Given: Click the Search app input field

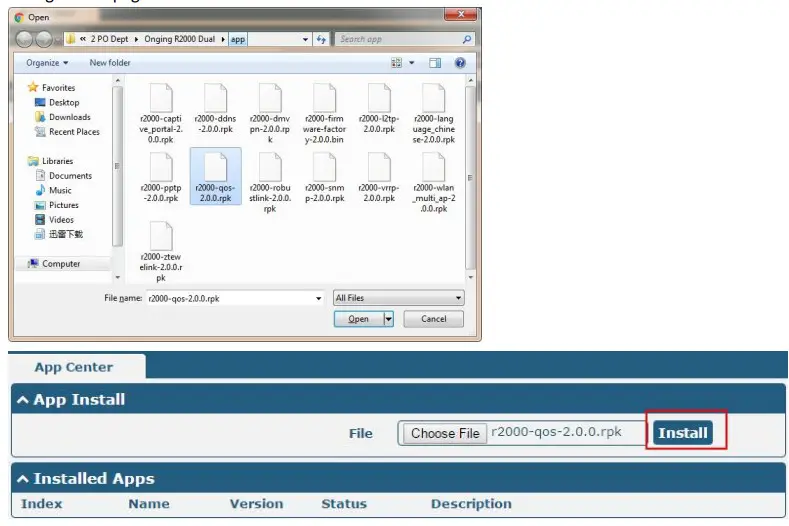Looking at the screenshot, I should (x=398, y=39).
